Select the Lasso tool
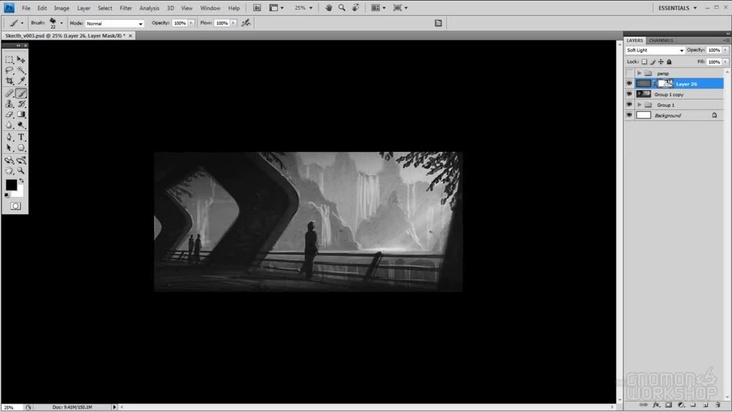Screen dimensions: 732x412 click(x=9, y=70)
